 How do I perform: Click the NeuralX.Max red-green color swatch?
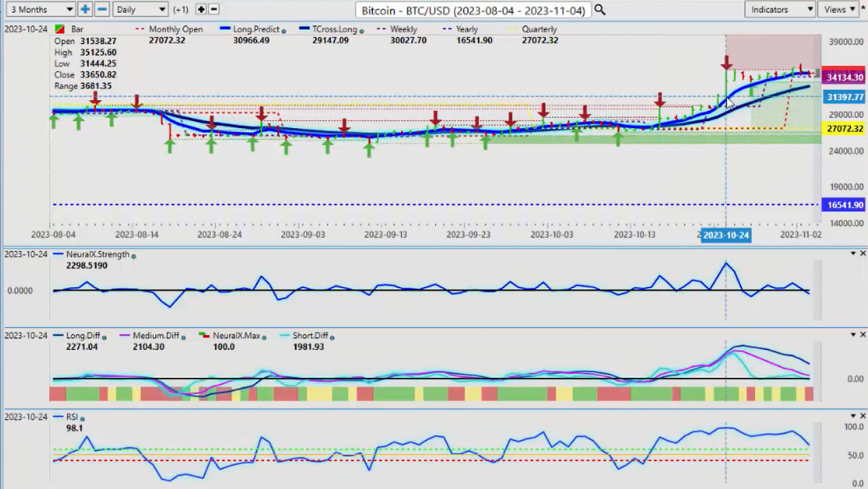tap(203, 336)
